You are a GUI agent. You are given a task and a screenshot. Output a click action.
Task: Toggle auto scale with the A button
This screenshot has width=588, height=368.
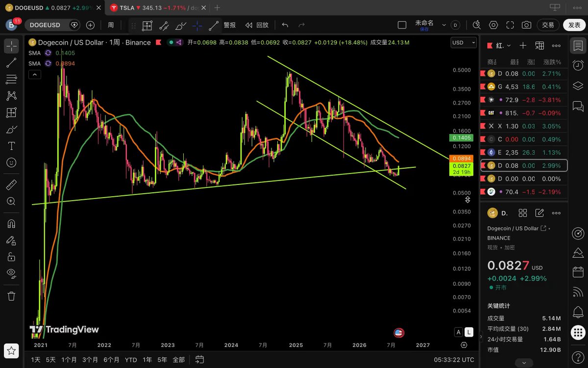pos(459,332)
